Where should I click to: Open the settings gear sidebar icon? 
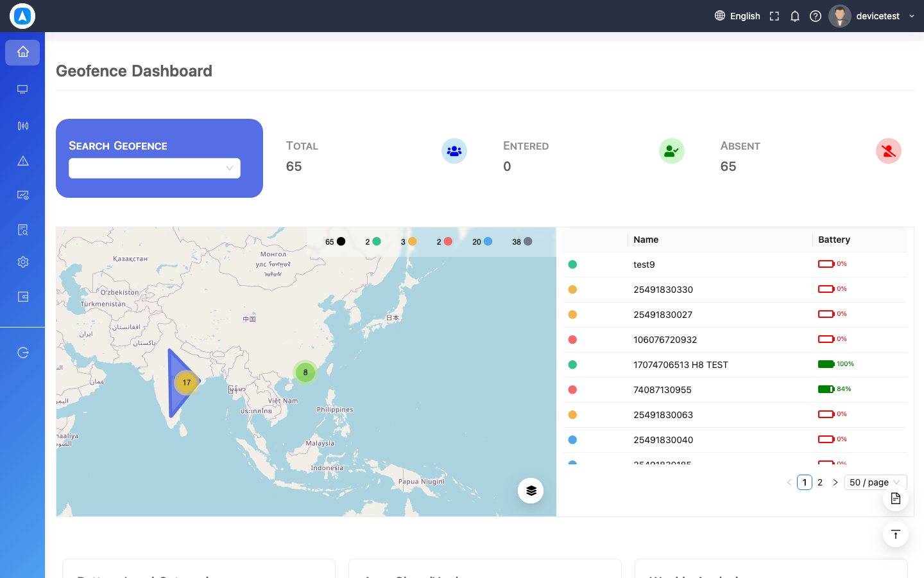pyautogui.click(x=22, y=262)
